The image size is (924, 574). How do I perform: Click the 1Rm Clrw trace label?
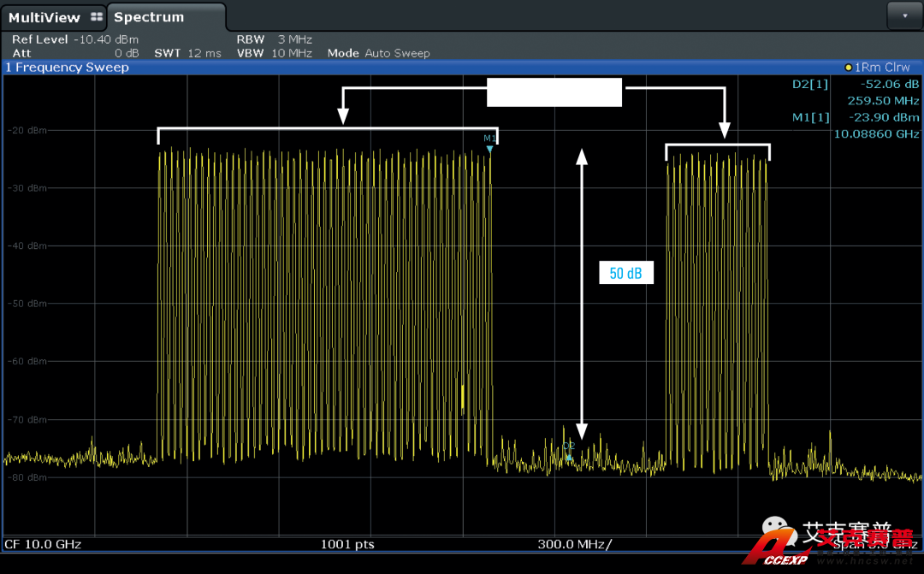pyautogui.click(x=882, y=68)
